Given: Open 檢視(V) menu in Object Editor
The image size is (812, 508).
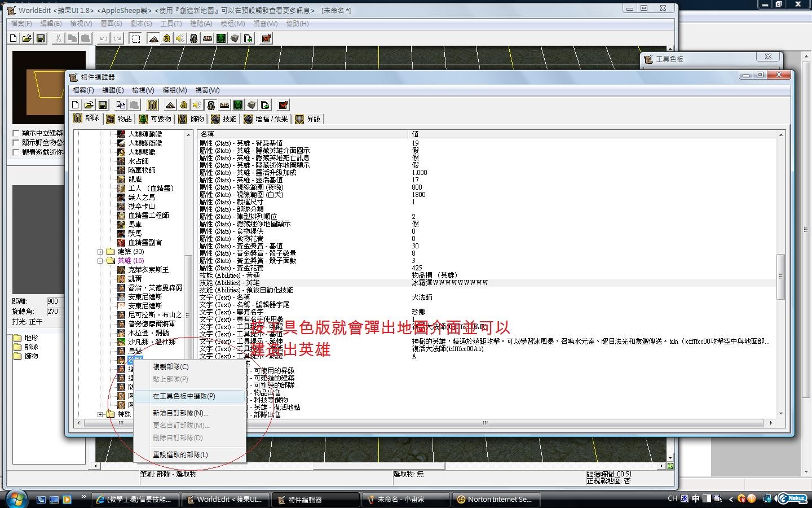Looking at the screenshot, I should point(143,90).
